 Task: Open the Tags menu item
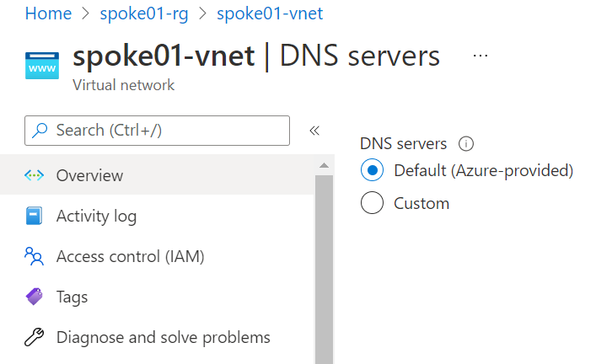157,297
